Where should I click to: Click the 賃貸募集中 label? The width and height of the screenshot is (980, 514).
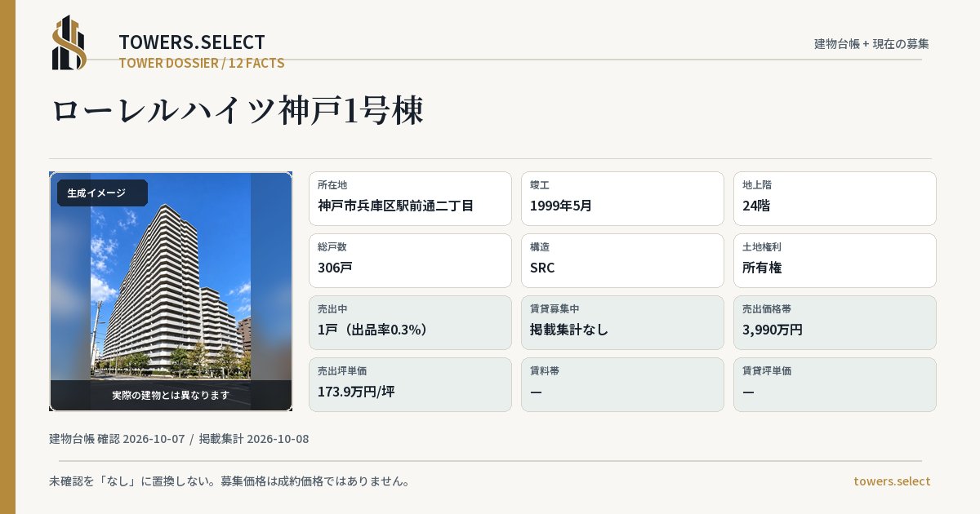(x=555, y=309)
